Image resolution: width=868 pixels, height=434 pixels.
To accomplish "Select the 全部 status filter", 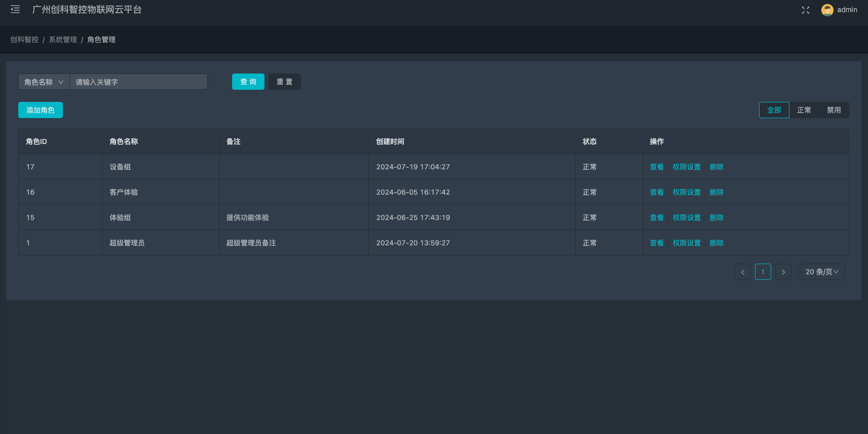I will (x=774, y=110).
